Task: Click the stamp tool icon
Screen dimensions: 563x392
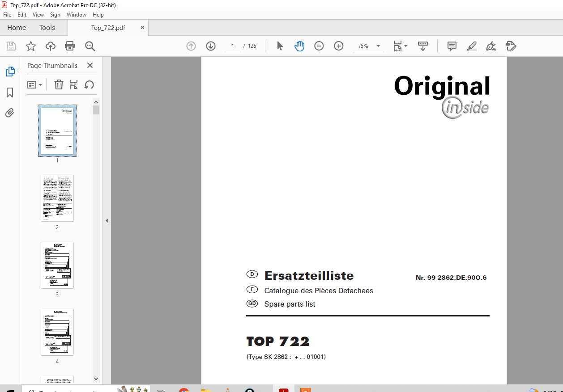Action: (x=511, y=46)
